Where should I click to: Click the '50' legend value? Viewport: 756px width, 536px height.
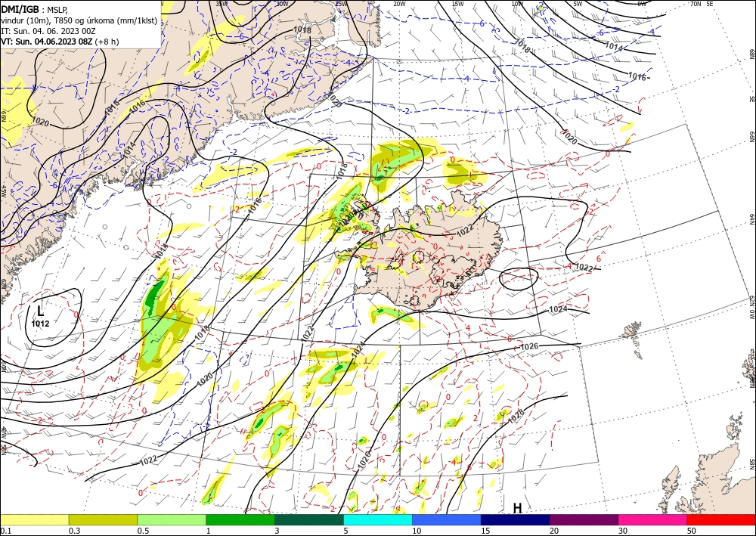691,531
